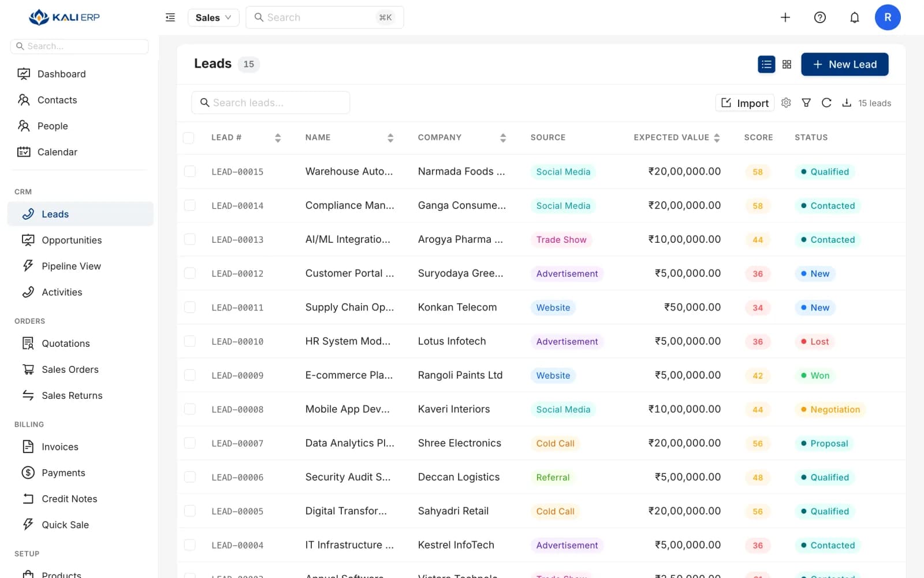
Task: Switch to list view icon
Action: (766, 64)
